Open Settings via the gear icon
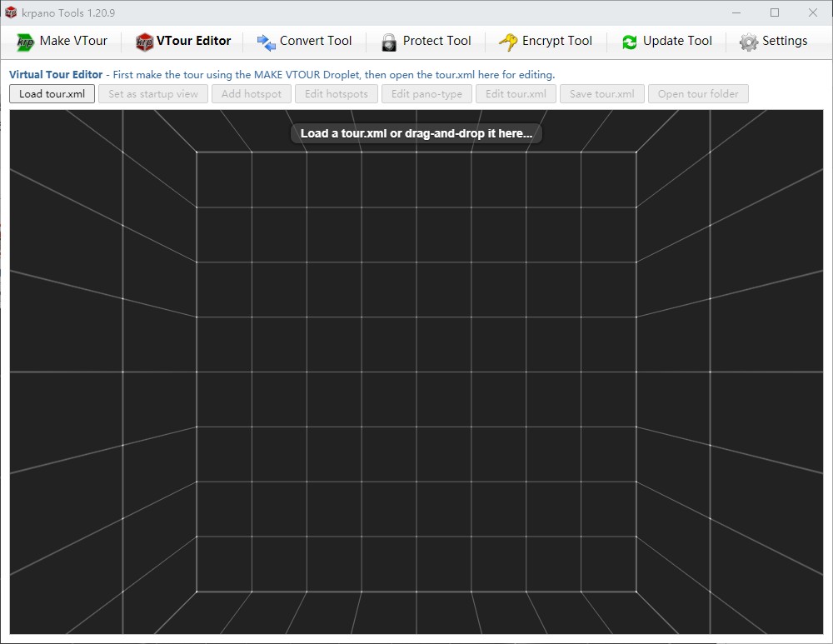 [x=749, y=42]
